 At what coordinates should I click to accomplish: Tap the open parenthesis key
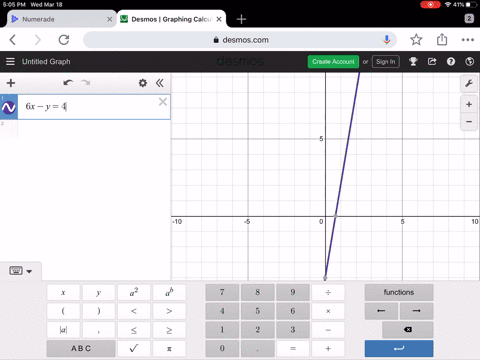pos(63,311)
